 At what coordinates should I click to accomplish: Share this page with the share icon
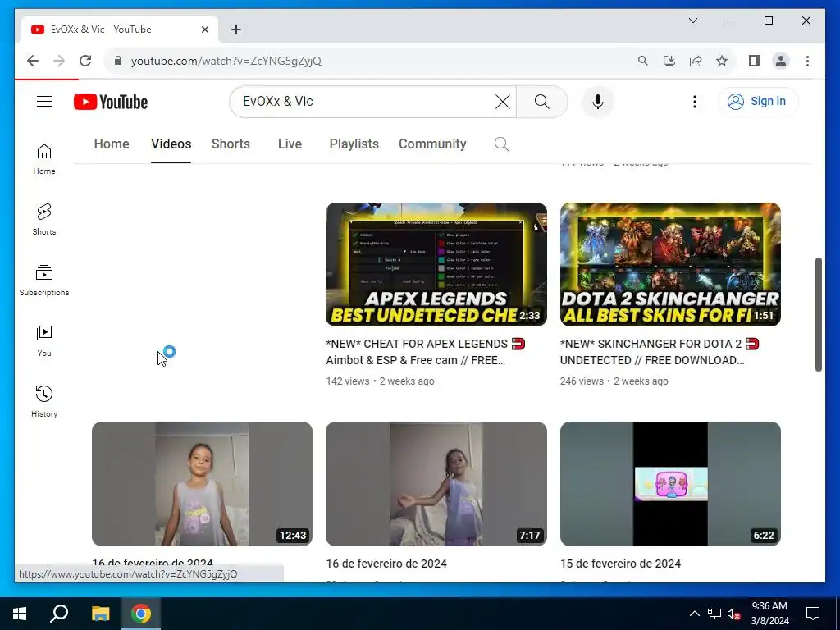coord(696,61)
